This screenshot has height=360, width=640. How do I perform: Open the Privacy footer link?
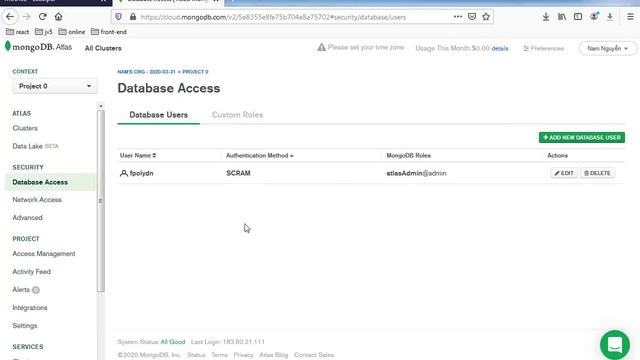coord(243,355)
